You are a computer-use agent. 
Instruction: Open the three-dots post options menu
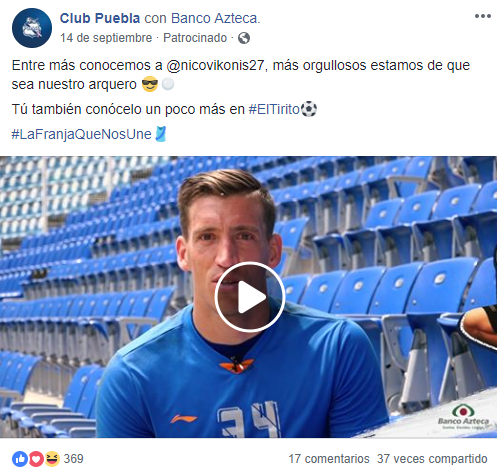pyautogui.click(x=483, y=16)
